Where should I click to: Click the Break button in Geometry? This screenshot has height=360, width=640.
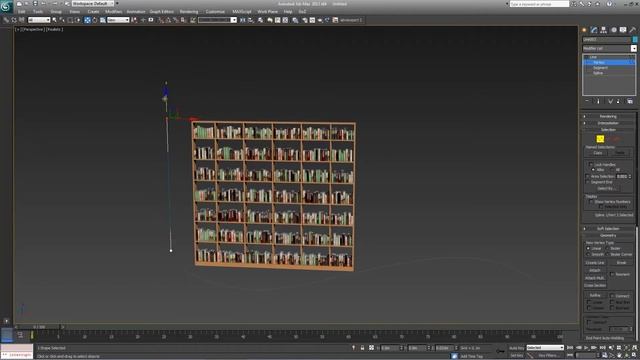pos(621,262)
